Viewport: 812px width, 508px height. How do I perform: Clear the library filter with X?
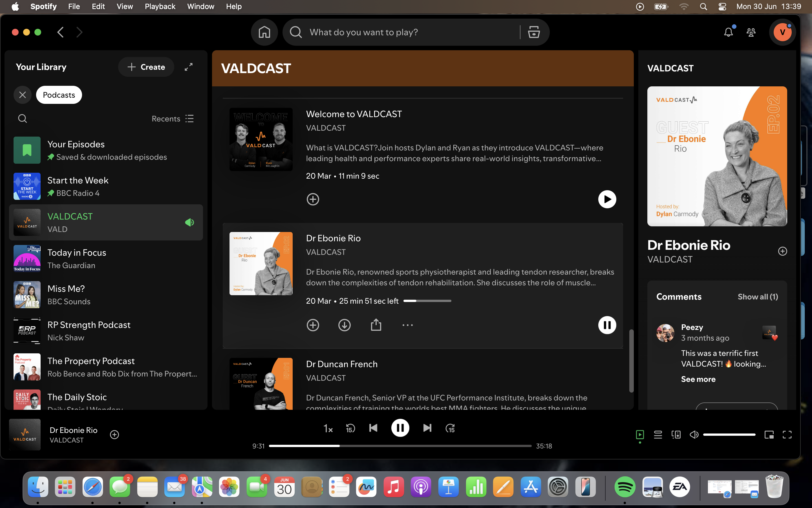pos(23,95)
